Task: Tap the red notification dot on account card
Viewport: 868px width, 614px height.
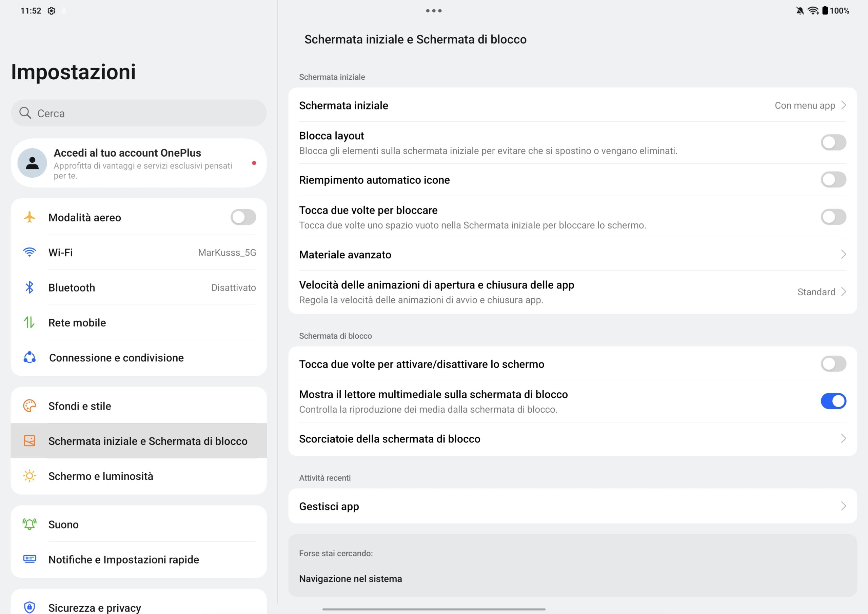Action: tap(254, 163)
